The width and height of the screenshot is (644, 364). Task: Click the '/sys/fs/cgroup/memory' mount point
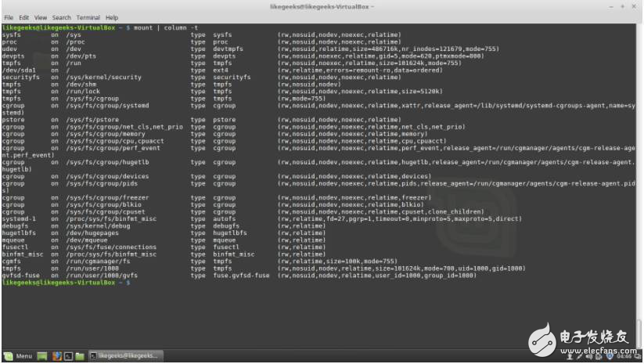pos(106,134)
